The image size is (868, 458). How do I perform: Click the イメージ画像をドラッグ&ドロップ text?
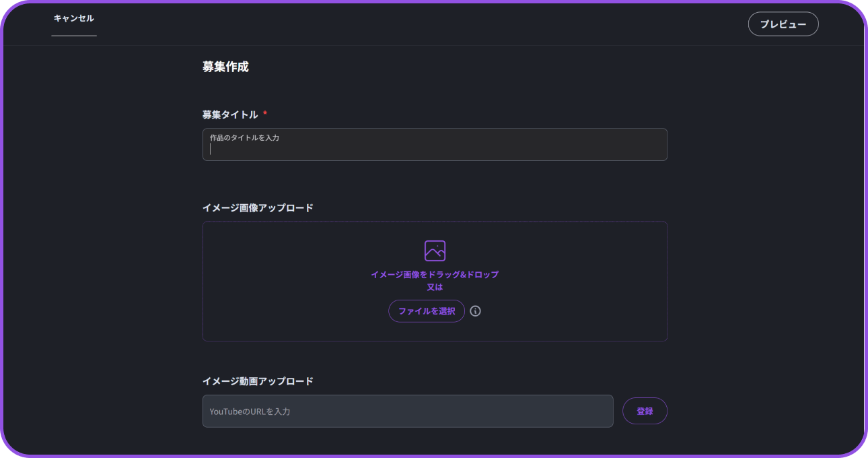click(x=435, y=275)
